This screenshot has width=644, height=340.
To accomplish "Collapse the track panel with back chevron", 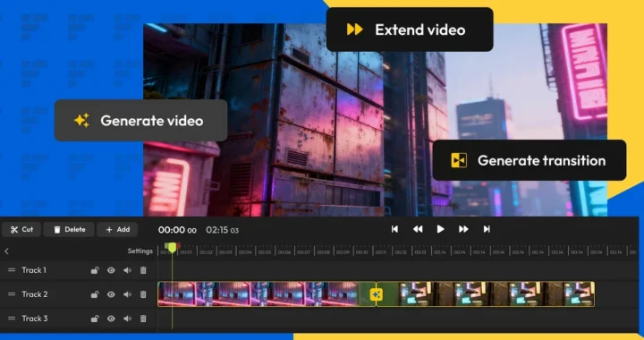I will tap(6, 251).
